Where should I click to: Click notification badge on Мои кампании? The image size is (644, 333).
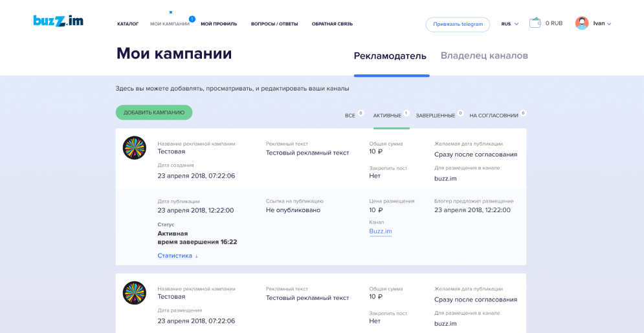click(192, 19)
